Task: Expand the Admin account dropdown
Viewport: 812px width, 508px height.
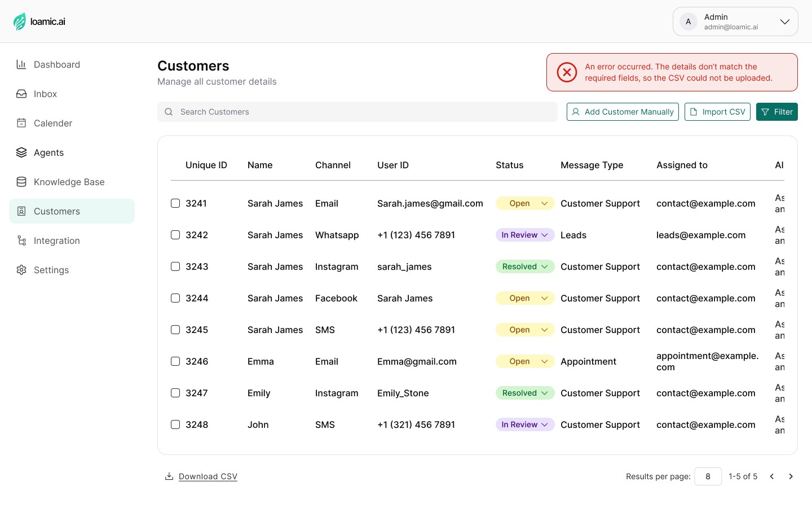Action: click(784, 21)
